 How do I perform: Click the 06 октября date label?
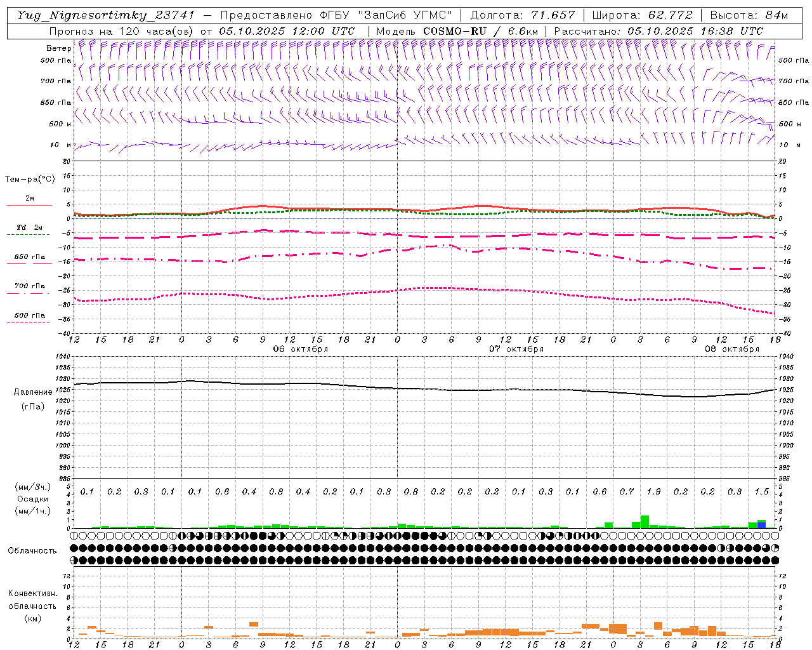(x=301, y=349)
